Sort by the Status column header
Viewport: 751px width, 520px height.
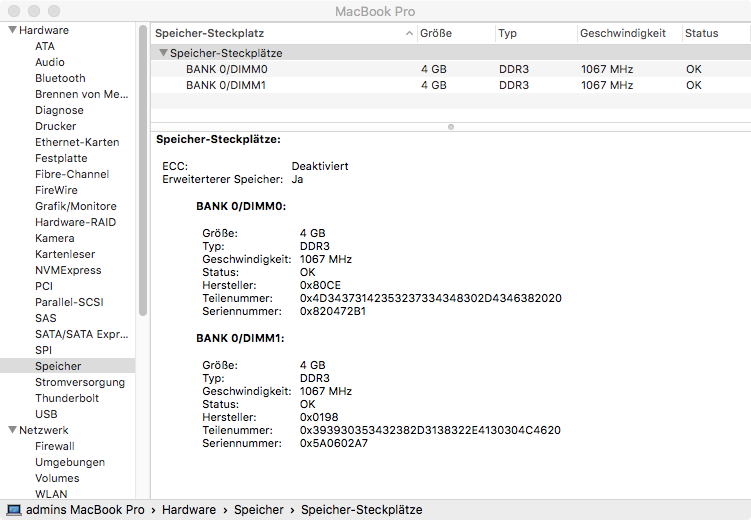(x=716, y=33)
